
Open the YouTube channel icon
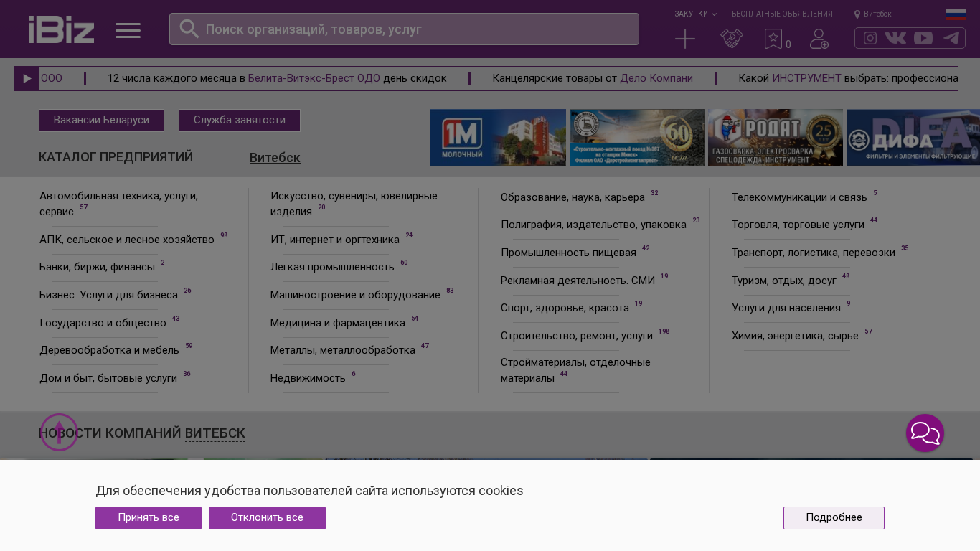pyautogui.click(x=923, y=38)
